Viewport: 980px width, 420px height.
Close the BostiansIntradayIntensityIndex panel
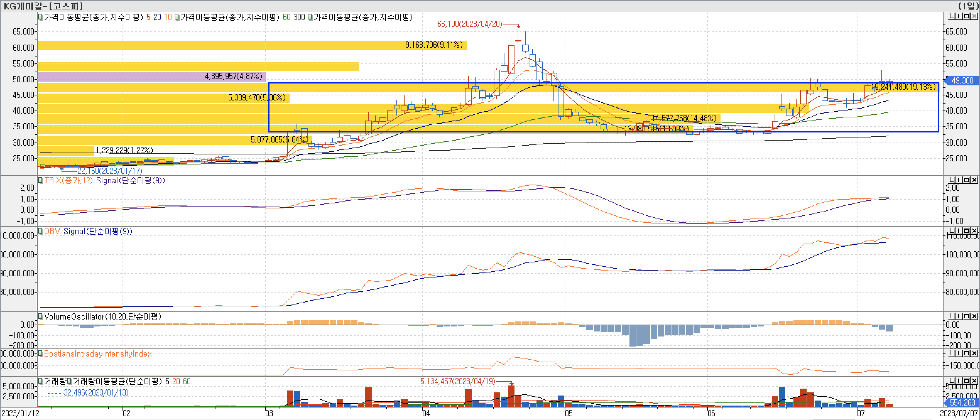point(974,353)
